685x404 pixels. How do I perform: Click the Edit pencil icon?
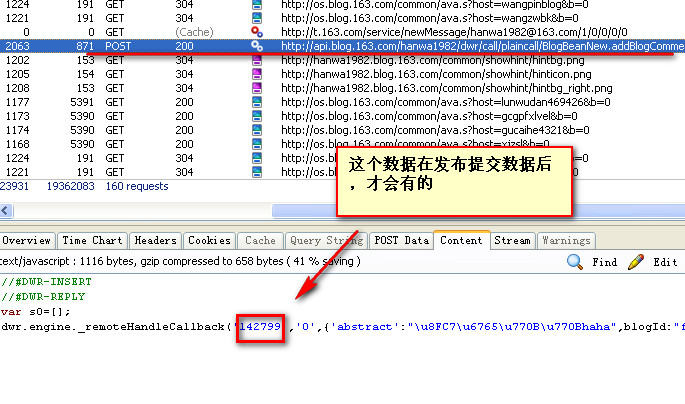click(636, 262)
